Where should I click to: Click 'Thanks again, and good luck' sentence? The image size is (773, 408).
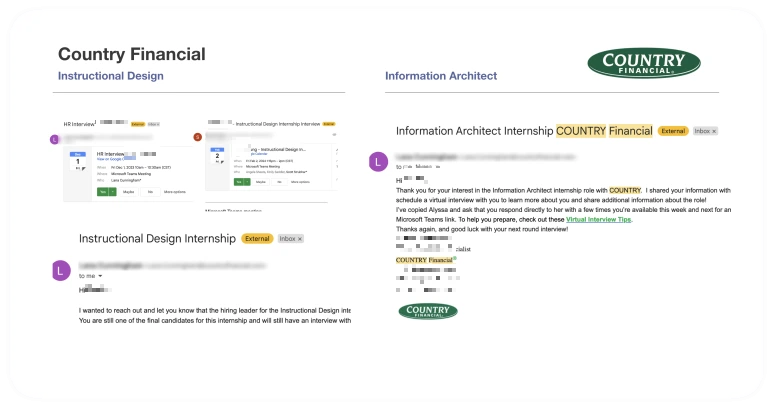click(x=482, y=229)
